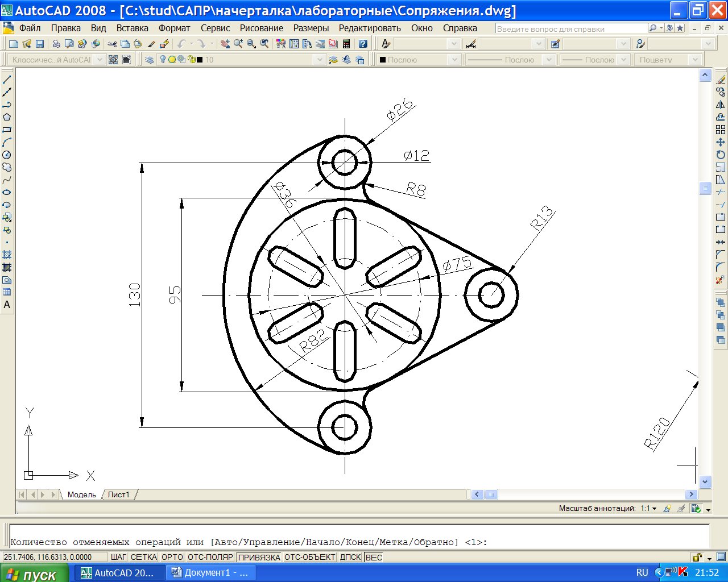Toggle ОТС-ОБЪЕКТ object tracking
This screenshot has height=582, width=728.
point(310,557)
